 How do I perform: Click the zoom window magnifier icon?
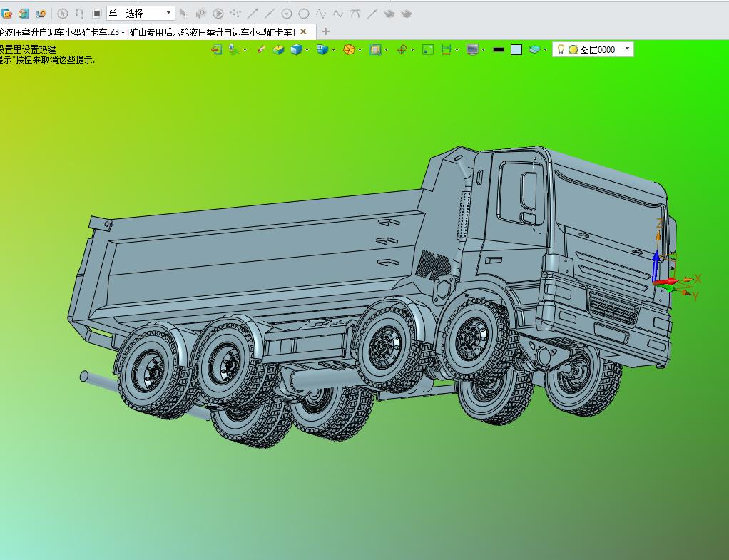click(375, 49)
